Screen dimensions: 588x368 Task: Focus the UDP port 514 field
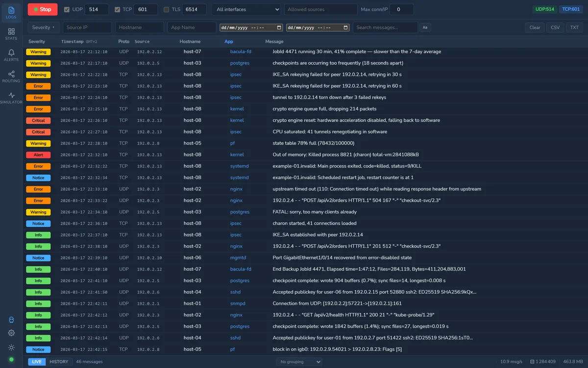pos(97,9)
